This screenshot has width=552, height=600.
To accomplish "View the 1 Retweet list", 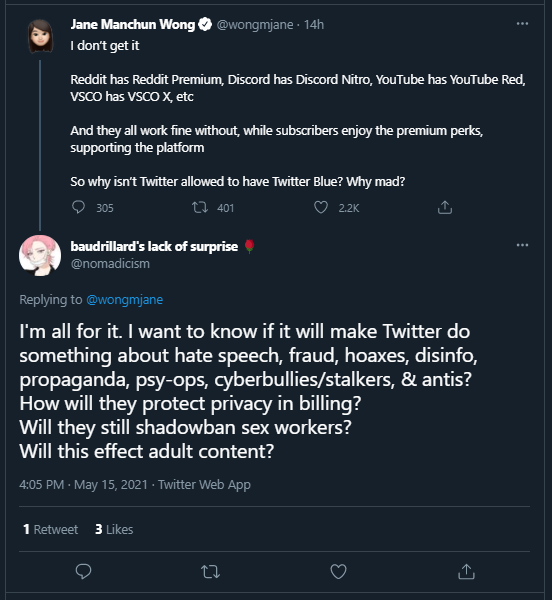I will (50, 529).
